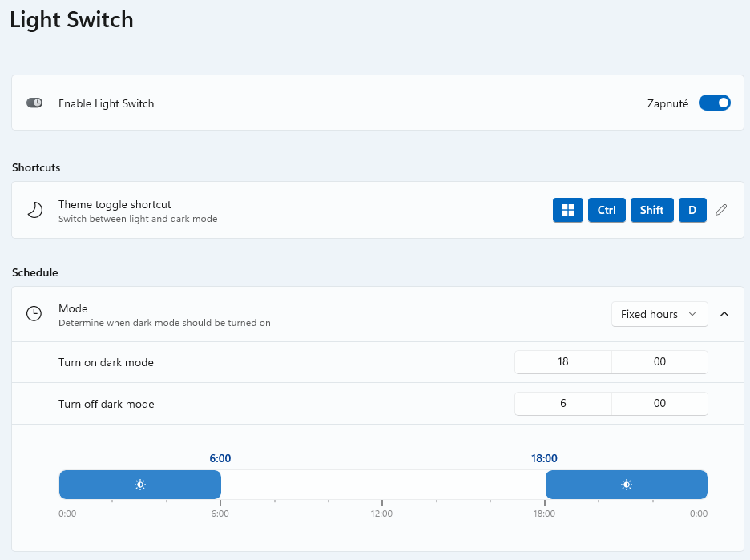Select the Turn off dark mode minutes field
Viewport: 750px width, 560px height.
click(x=659, y=404)
